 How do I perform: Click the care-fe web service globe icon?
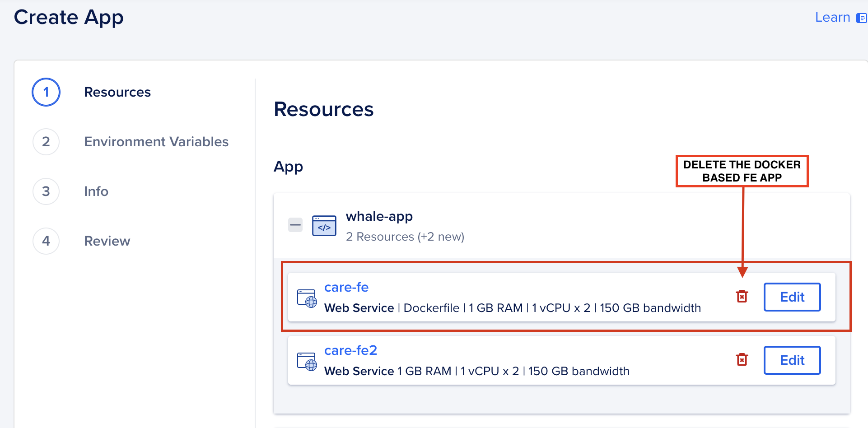point(307,298)
